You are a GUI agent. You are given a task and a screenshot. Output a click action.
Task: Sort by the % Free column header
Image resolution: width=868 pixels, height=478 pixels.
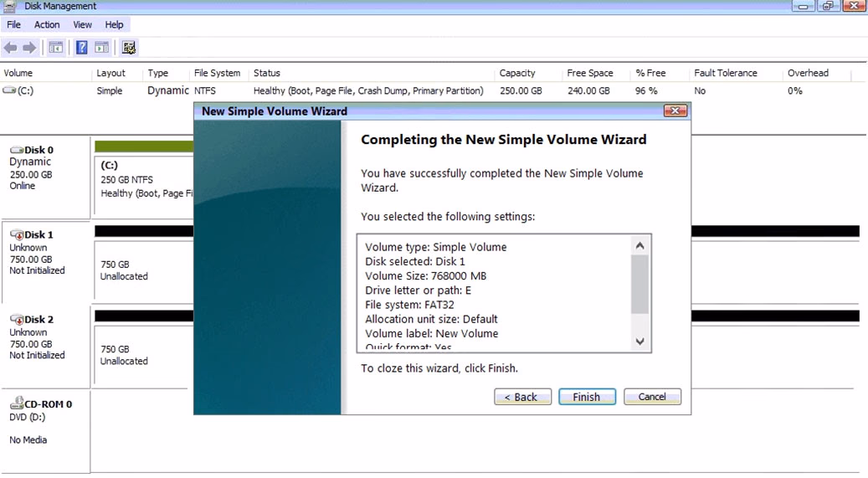coord(650,73)
